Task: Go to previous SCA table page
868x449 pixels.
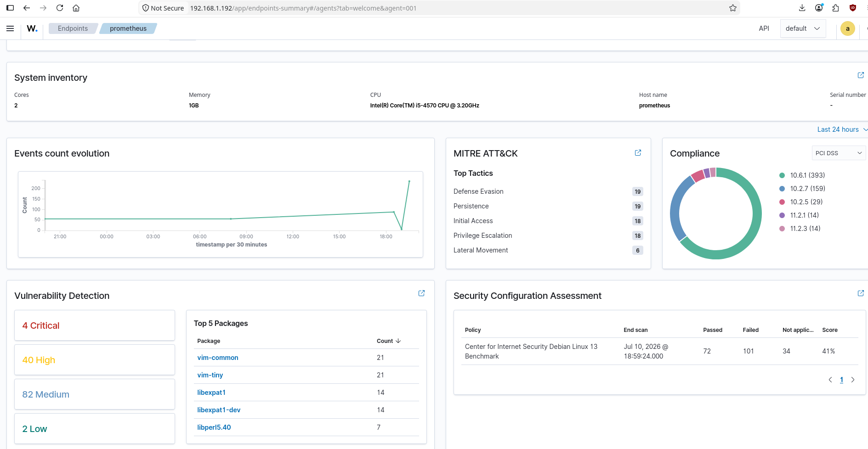Action: coord(830,380)
